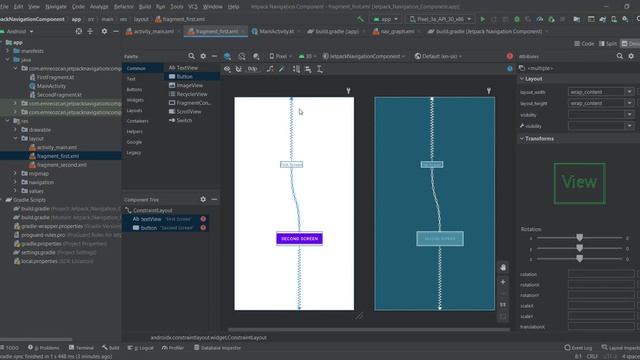This screenshot has width=640, height=360.
Task: Open the API level 30 dropdown
Action: [x=308, y=56]
